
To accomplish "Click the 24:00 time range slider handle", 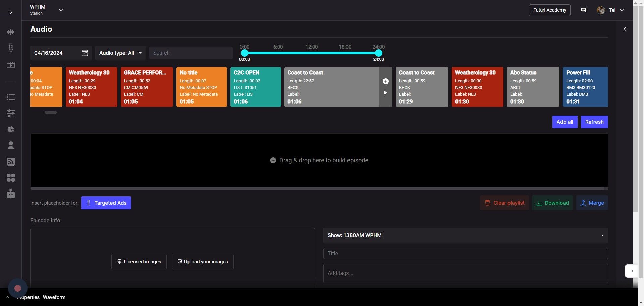I will click(378, 53).
